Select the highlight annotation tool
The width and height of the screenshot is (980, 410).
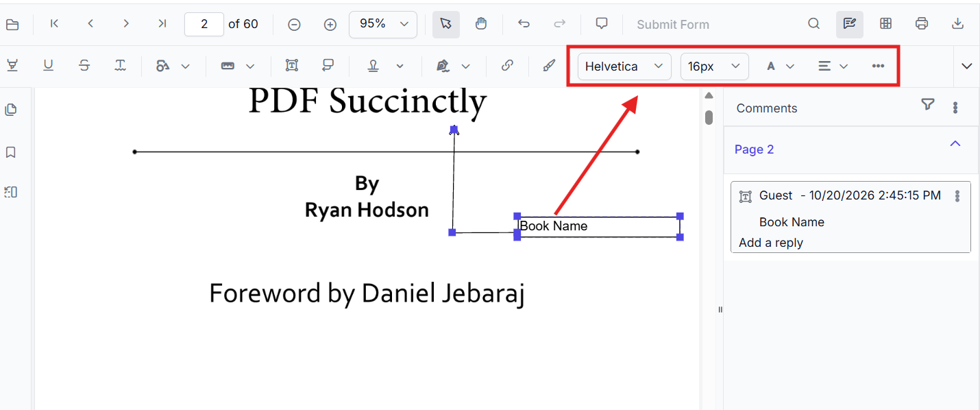[12, 66]
